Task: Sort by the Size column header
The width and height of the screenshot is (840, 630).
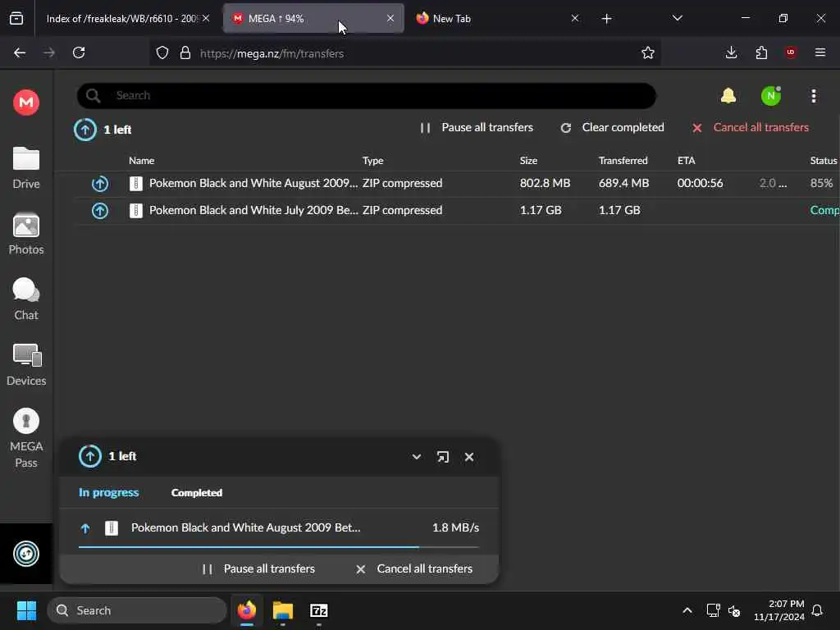Action: tap(528, 160)
